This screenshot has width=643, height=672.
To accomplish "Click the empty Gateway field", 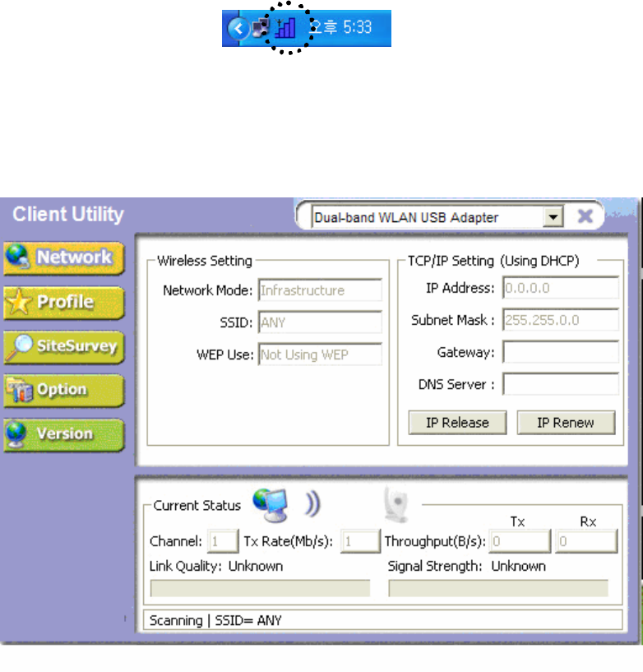I will [561, 352].
